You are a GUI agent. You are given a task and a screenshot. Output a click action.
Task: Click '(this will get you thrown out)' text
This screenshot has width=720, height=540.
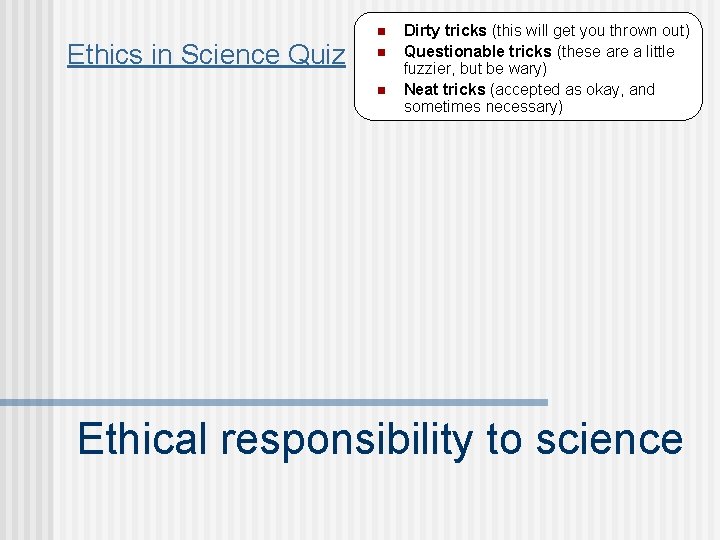[x=591, y=31]
